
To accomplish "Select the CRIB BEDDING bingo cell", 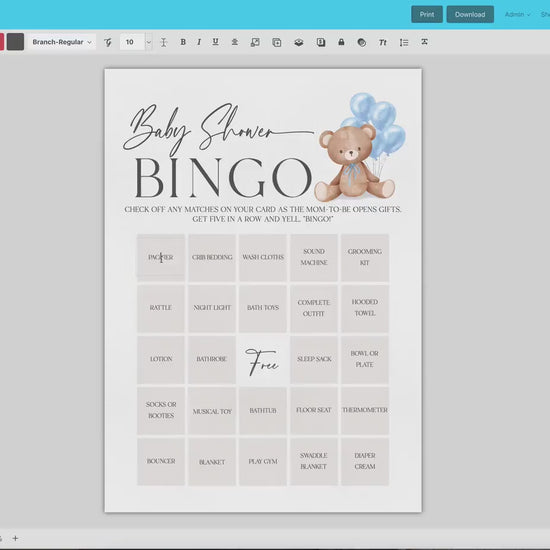I will (x=212, y=257).
